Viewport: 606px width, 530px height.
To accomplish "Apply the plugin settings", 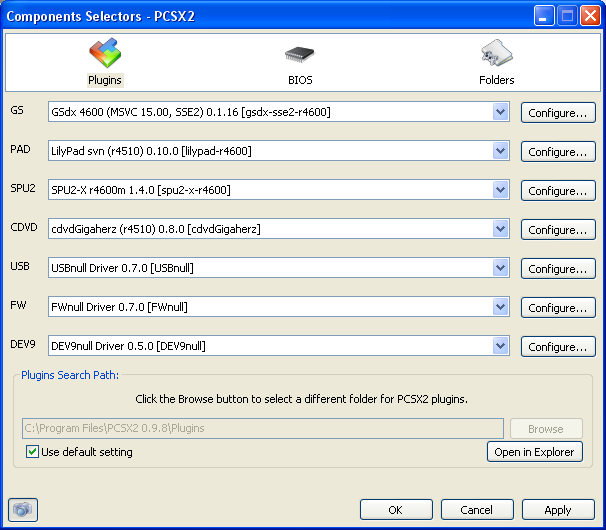I will coord(558,510).
